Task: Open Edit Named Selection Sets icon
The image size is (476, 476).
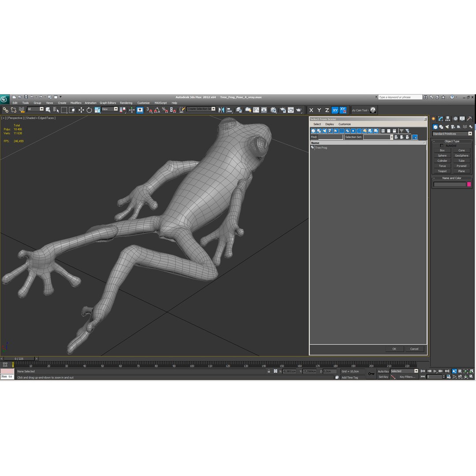Action: [181, 110]
